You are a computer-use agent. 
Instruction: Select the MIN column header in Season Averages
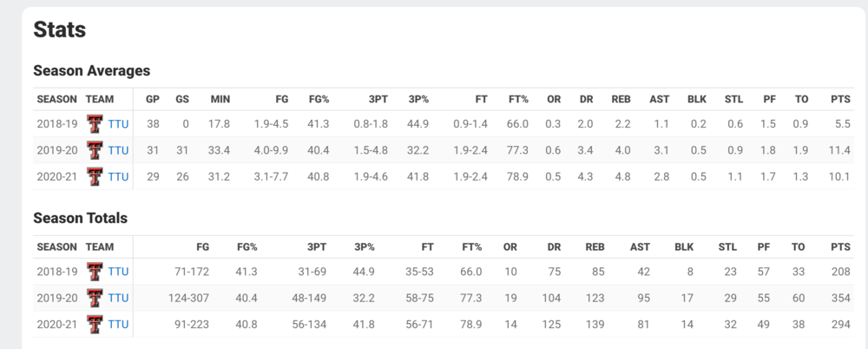[x=220, y=99]
